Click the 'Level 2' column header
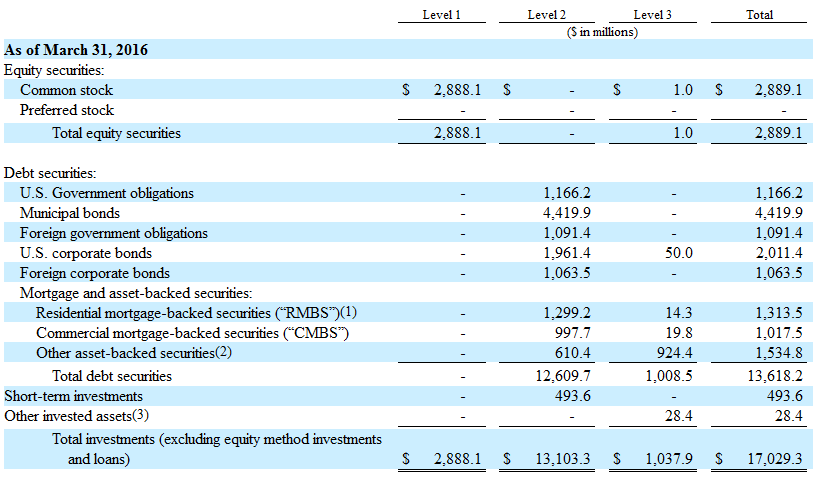Screen dimensions: 813x477 click(546, 15)
